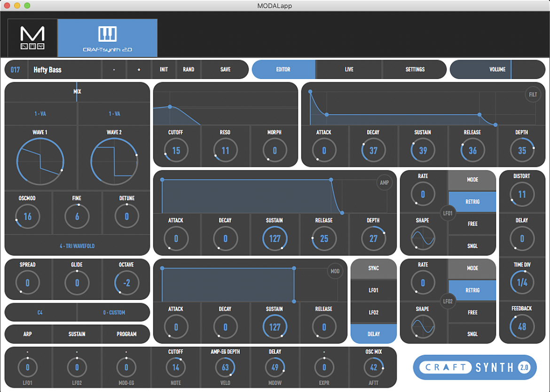Screen dimensions: 550x392
Task: Switch to the EDITOR tab
Action: click(x=283, y=70)
